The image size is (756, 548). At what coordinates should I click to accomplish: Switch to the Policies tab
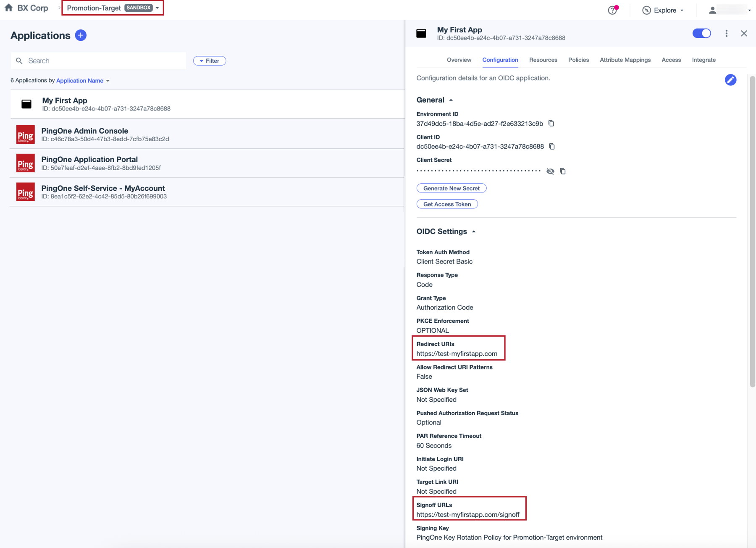click(x=578, y=60)
